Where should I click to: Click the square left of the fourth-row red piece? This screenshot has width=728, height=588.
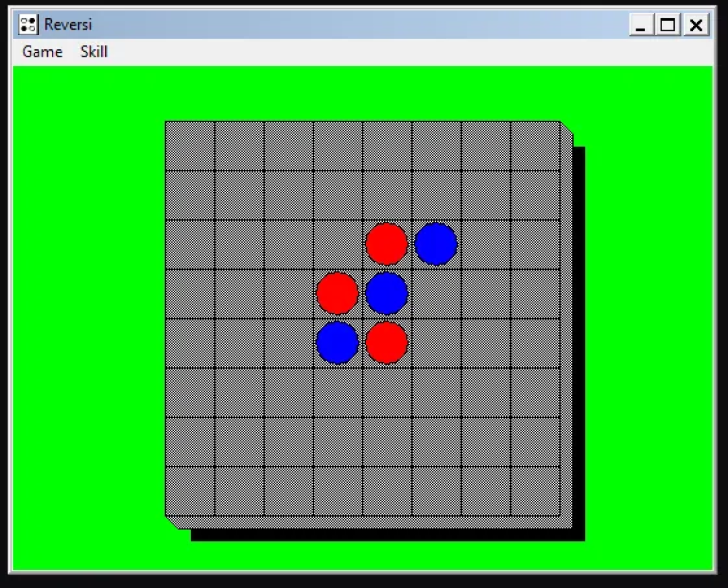289,293
